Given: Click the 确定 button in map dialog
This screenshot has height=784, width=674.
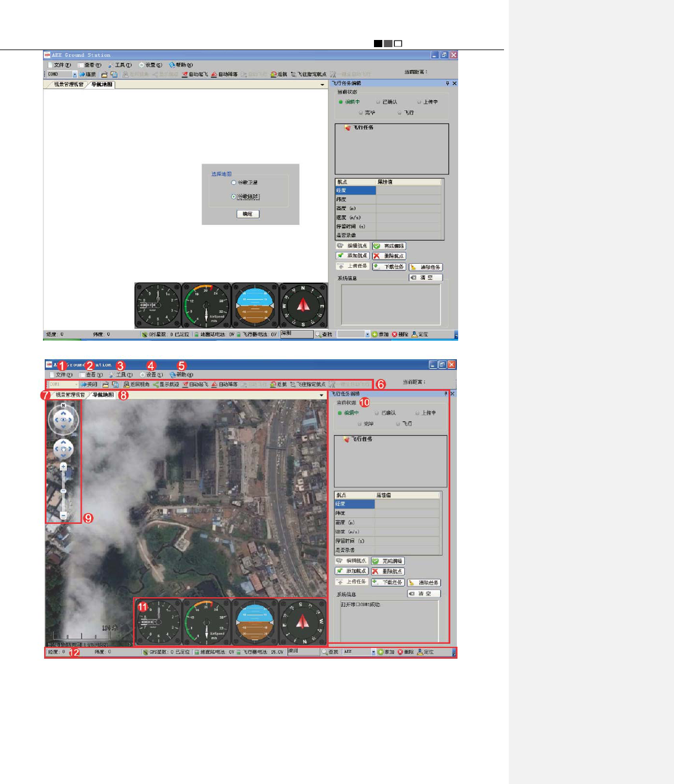Looking at the screenshot, I should pyautogui.click(x=248, y=214).
